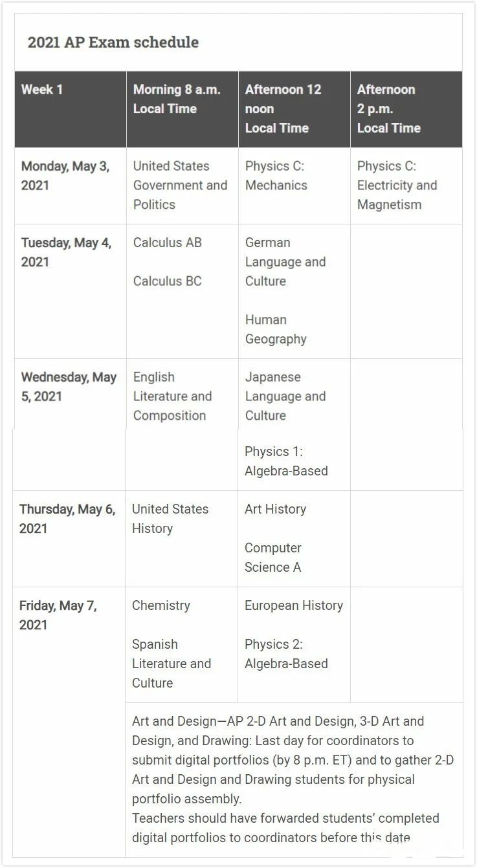
Task: Select the "European History" exam entry
Action: 294,605
